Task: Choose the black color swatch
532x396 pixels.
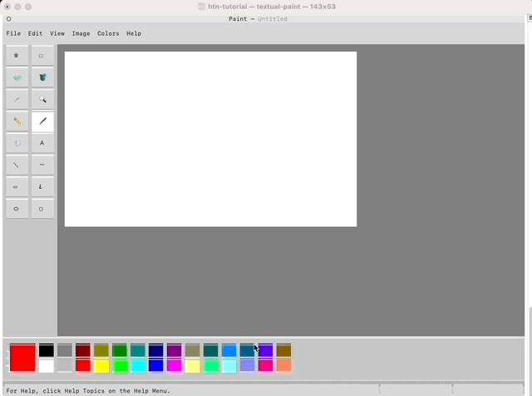Action: (x=47, y=351)
